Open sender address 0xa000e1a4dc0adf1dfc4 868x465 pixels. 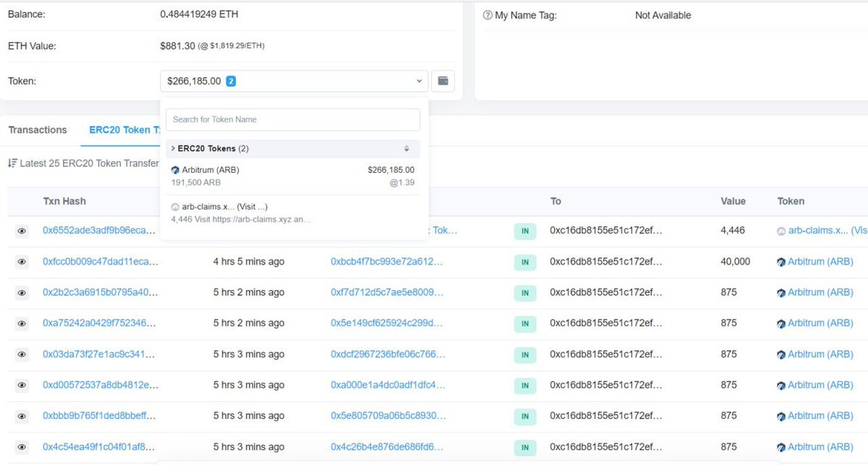pyautogui.click(x=388, y=385)
